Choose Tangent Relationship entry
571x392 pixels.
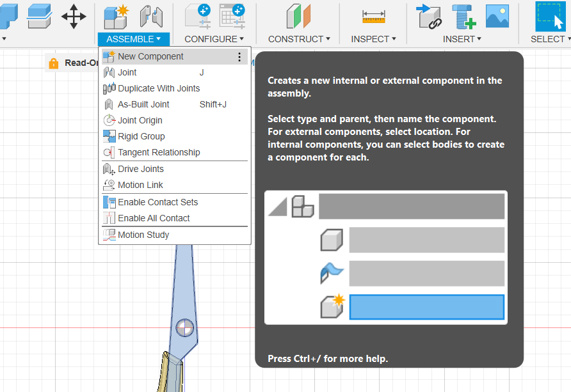pos(175,152)
